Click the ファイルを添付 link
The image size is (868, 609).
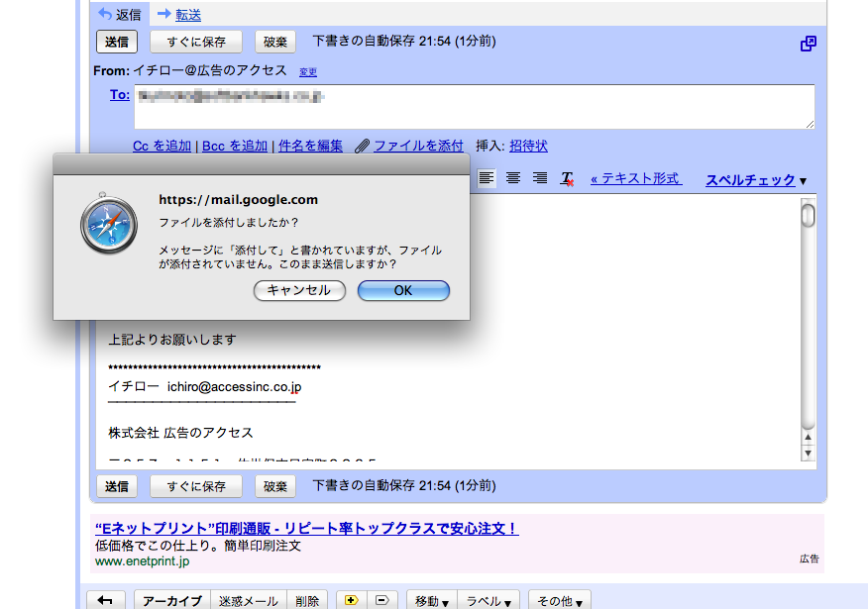[x=418, y=146]
